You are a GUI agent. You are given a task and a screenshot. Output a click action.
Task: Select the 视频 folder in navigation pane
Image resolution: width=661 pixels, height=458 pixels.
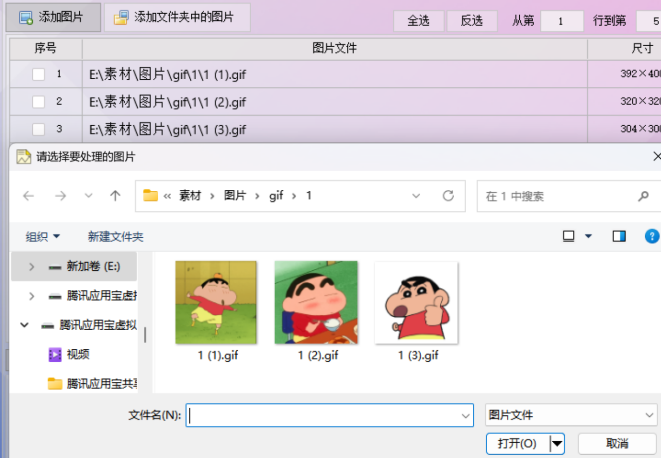[70, 354]
